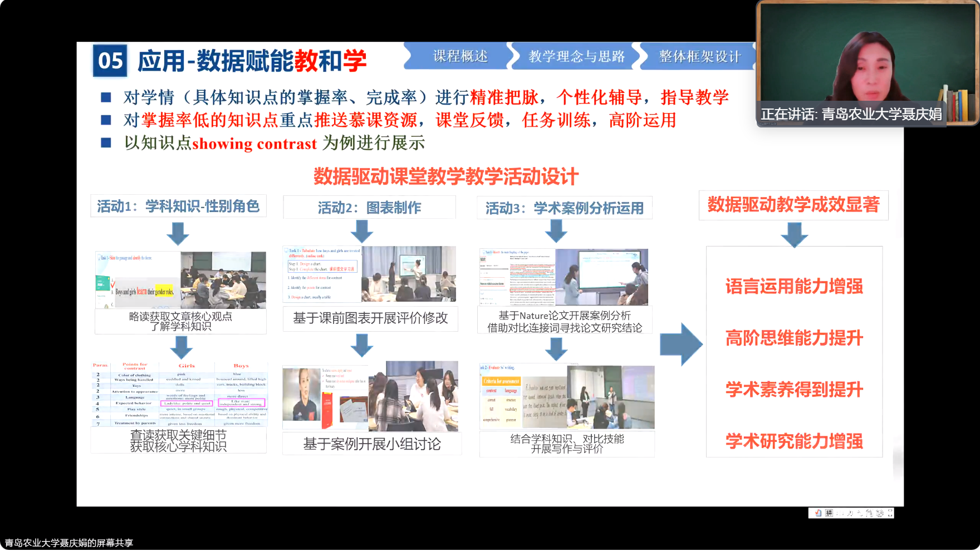Expand IME language bar options at right end
The width and height of the screenshot is (980, 551).
[x=890, y=513]
